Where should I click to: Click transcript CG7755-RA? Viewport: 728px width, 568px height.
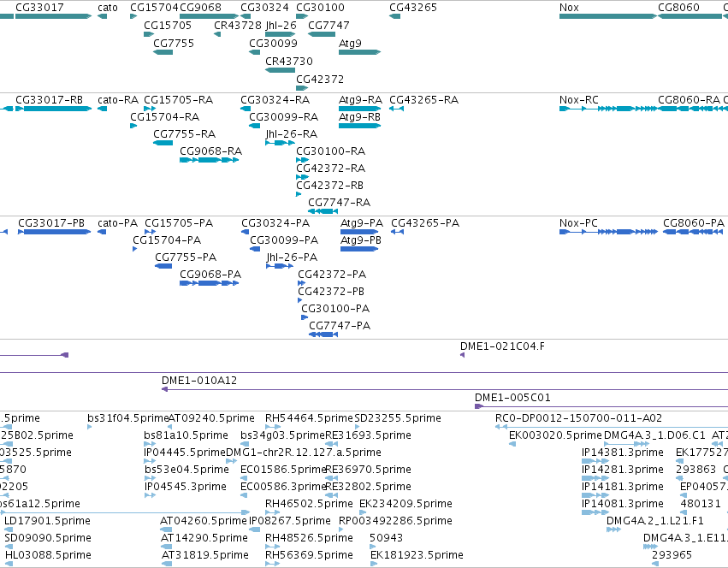163,143
